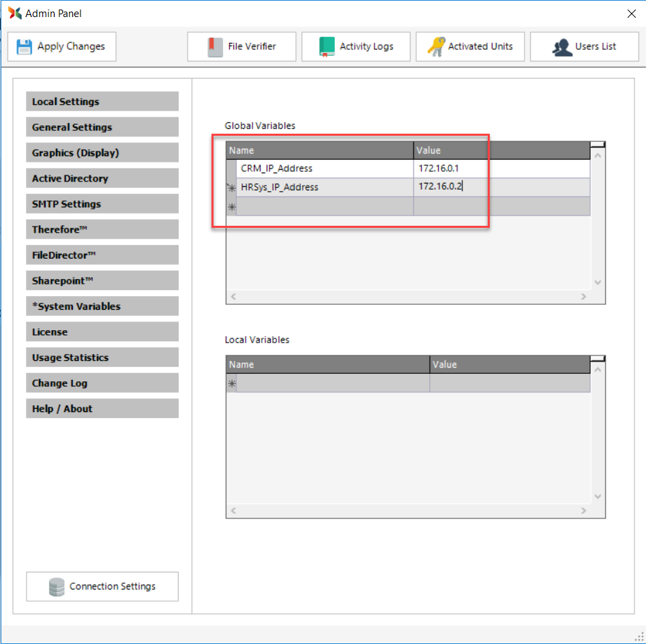This screenshot has height=644, width=646.
Task: Click the Connection Settings database icon
Action: tap(57, 587)
